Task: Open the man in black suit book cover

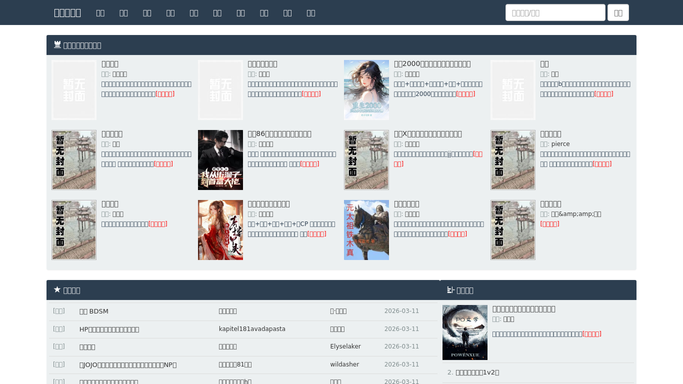Action: (x=220, y=160)
